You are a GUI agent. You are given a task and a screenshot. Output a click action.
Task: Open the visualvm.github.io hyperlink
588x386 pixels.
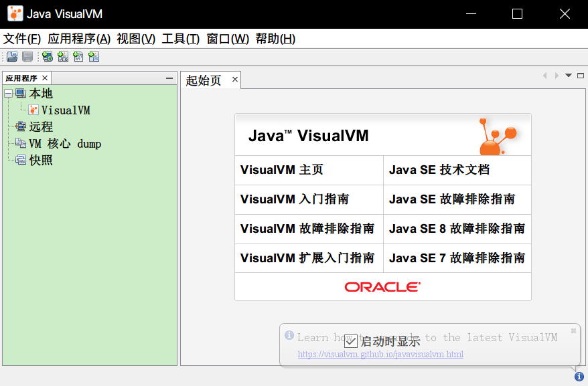tap(380, 354)
